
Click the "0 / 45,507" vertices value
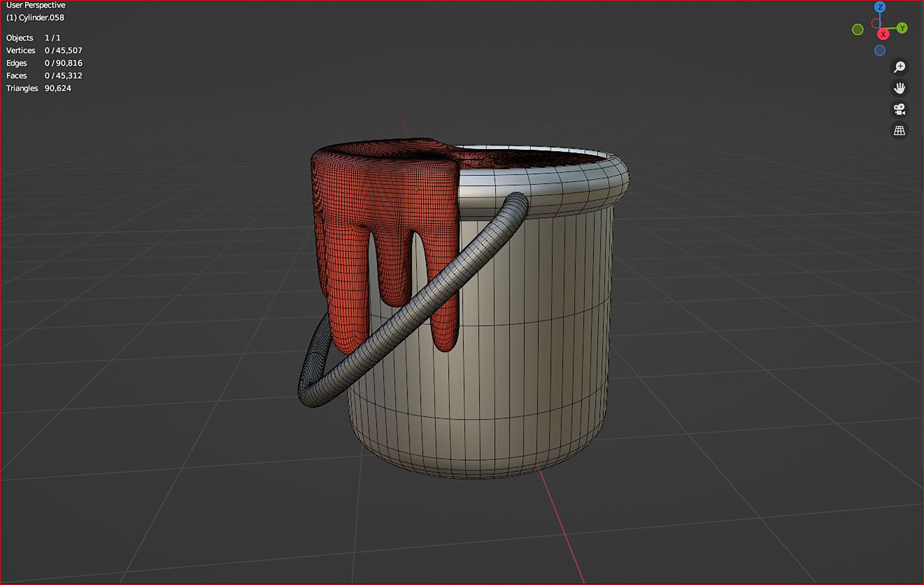click(63, 50)
